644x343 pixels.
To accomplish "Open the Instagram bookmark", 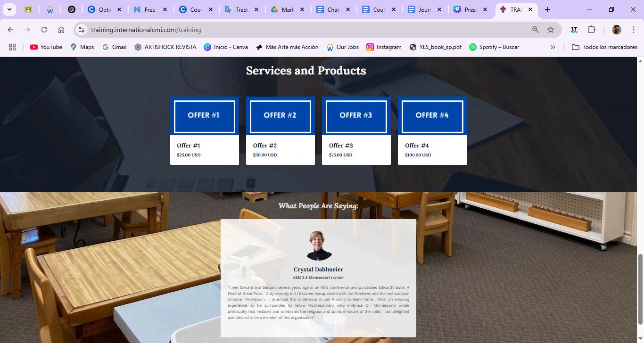I will tap(384, 47).
